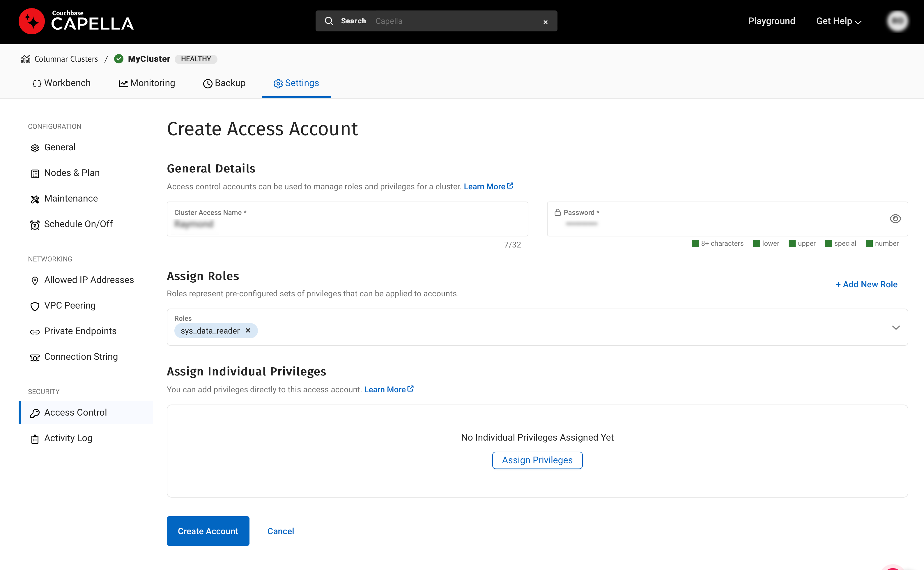This screenshot has height=570, width=924.
Task: Click the Workbench tab icon
Action: [x=37, y=83]
